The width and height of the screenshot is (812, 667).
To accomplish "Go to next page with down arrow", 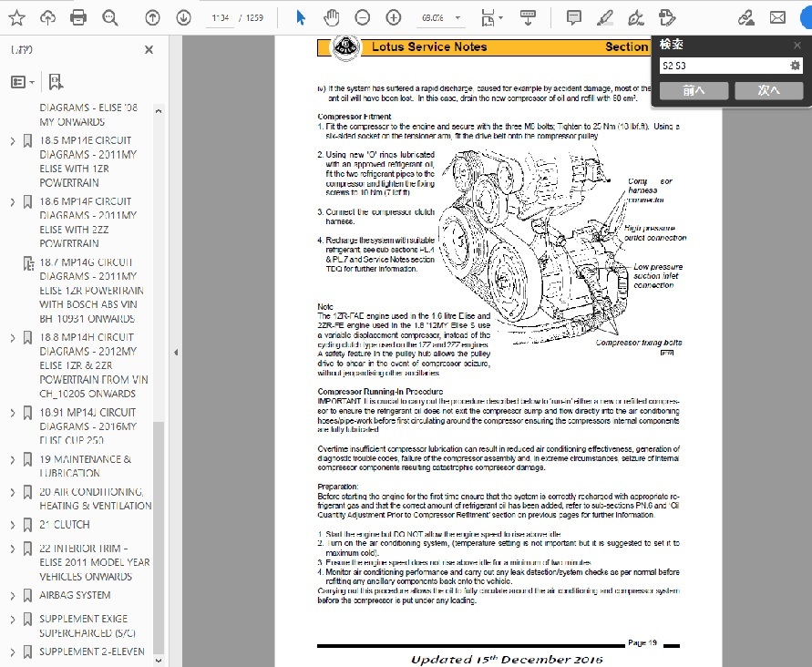I will tap(183, 18).
